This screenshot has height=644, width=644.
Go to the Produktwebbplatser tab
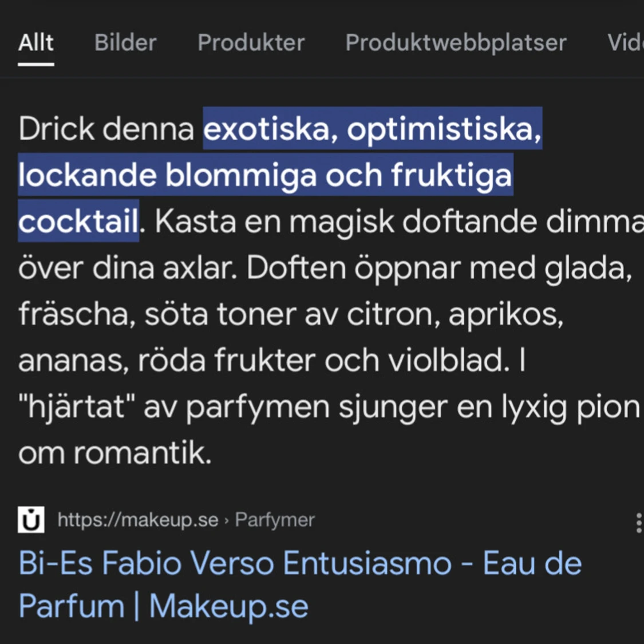pos(456,43)
